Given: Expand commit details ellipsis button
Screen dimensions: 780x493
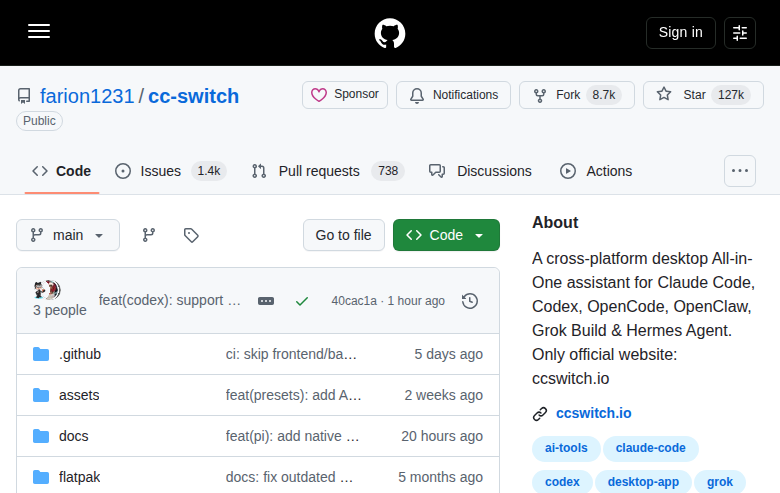Looking at the screenshot, I should point(266,301).
